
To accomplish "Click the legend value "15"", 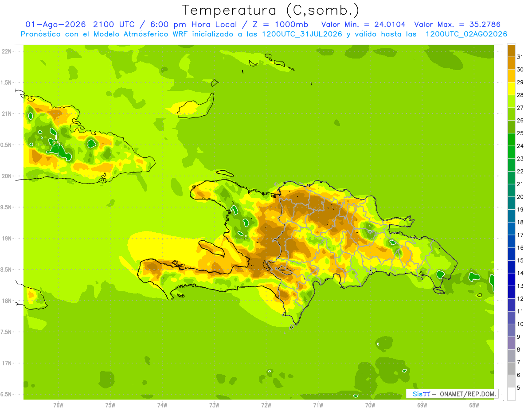I will click(x=520, y=260).
